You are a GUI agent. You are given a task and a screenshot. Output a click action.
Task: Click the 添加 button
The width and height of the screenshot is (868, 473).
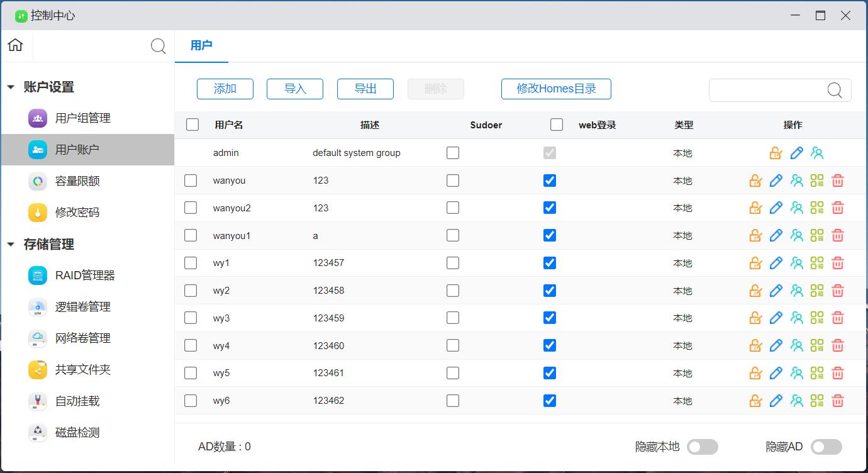pyautogui.click(x=225, y=89)
